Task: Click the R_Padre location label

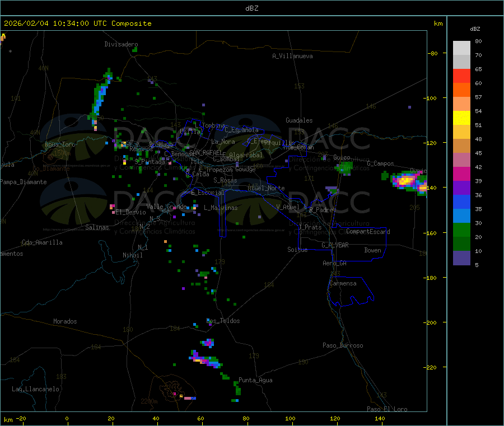Action: (321, 210)
